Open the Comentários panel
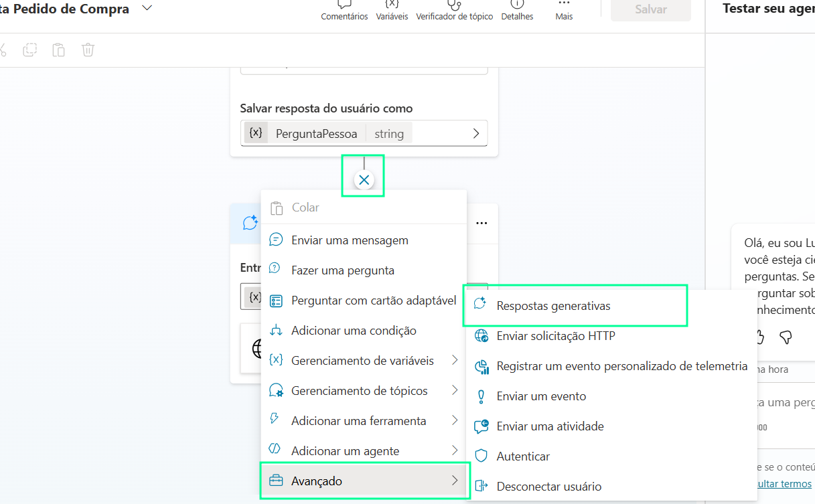Viewport: 815px width, 504px height. click(344, 10)
